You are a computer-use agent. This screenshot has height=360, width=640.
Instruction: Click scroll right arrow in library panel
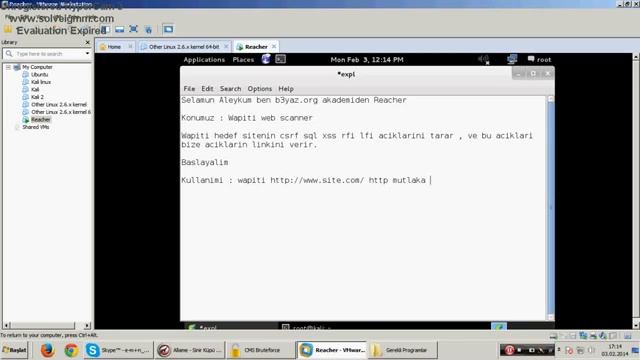click(x=87, y=325)
